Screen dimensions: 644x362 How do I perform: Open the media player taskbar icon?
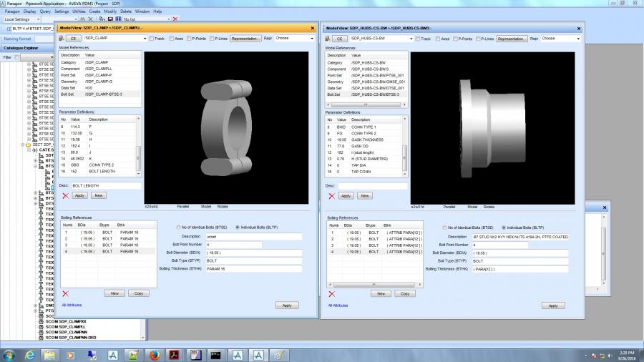(70, 355)
